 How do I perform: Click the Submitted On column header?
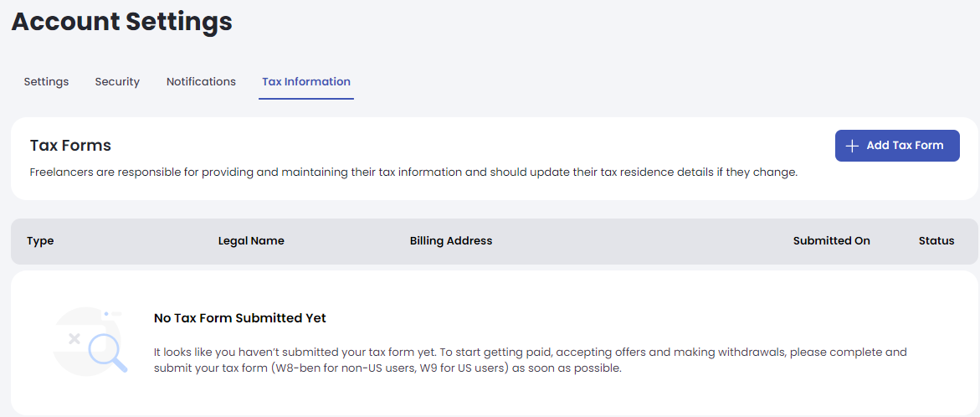[831, 240]
